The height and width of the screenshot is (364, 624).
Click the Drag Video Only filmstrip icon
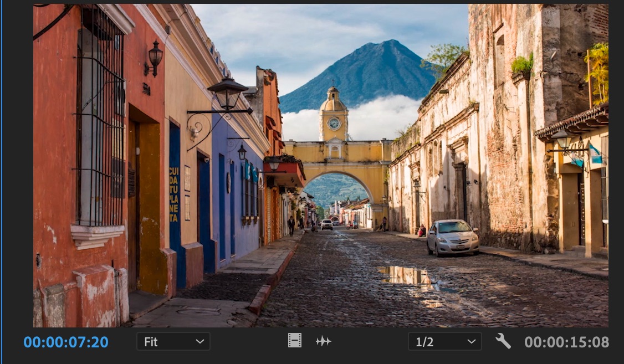click(x=294, y=341)
